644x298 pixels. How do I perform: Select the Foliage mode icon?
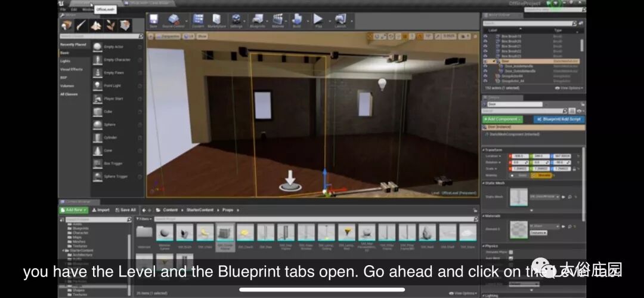[111, 26]
